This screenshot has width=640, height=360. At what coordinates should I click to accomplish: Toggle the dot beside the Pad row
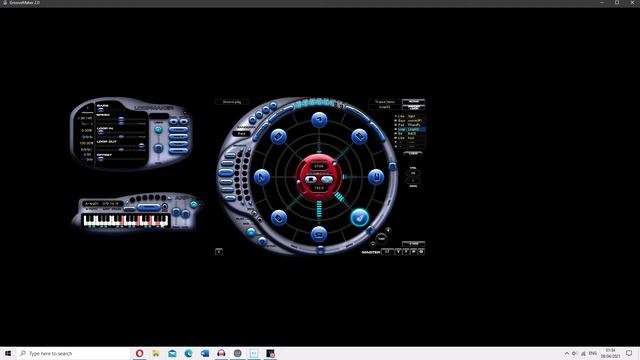click(395, 125)
